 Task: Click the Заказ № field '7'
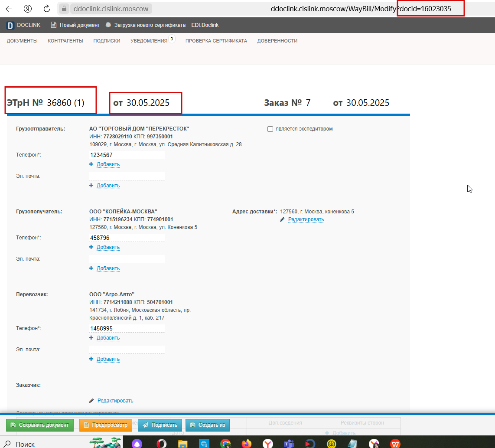click(x=308, y=103)
